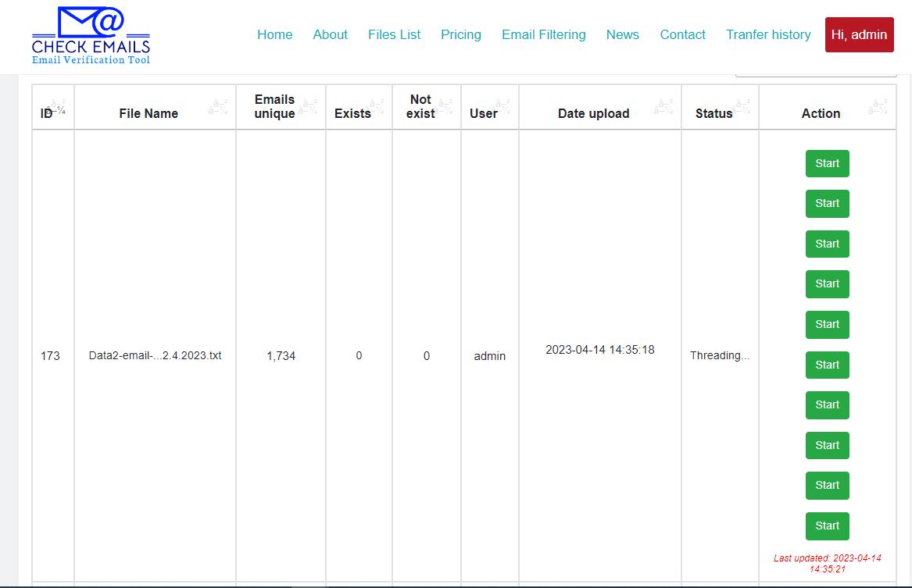Open the News page

click(622, 35)
